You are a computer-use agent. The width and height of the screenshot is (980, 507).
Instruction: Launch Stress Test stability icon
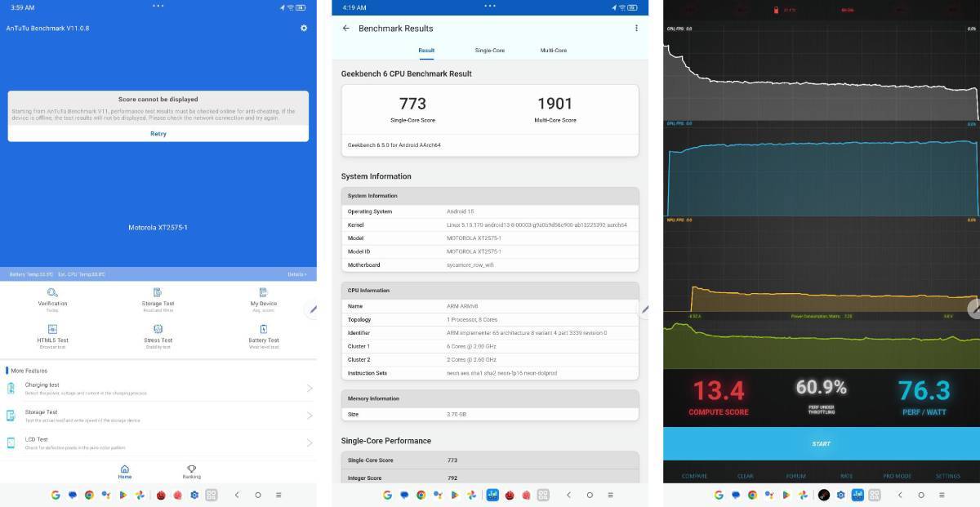[158, 329]
